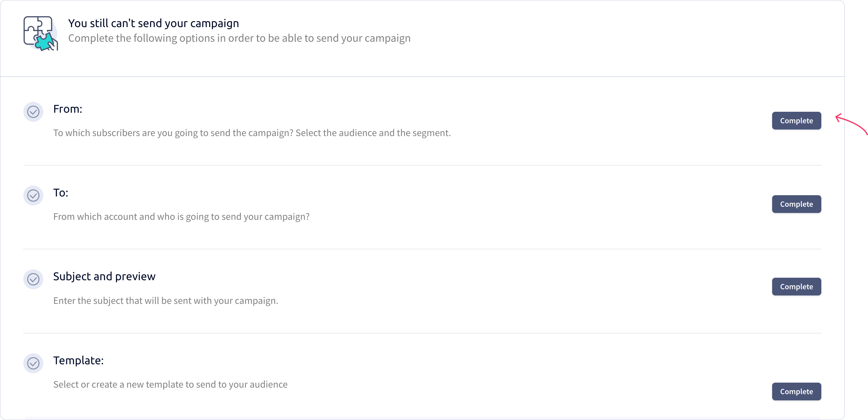Click the Complete button in the Template: row
This screenshot has height=420, width=868.
(796, 391)
